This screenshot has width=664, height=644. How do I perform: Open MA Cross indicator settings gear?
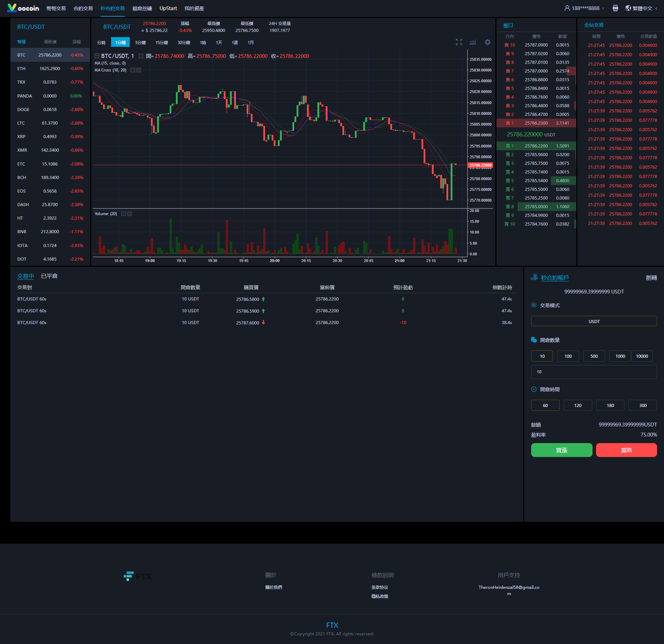(x=133, y=70)
